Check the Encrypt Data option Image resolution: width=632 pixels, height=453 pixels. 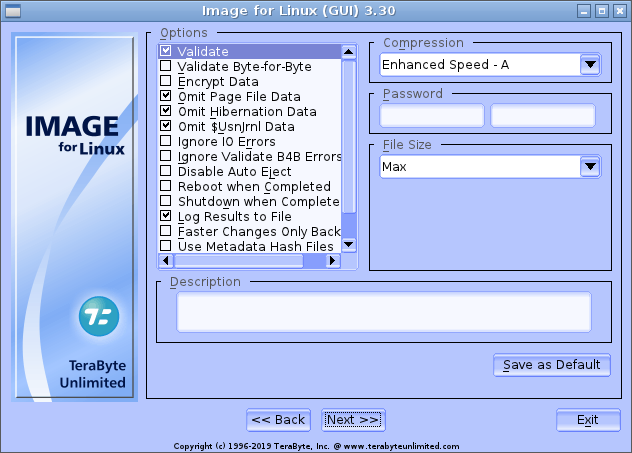click(165, 81)
